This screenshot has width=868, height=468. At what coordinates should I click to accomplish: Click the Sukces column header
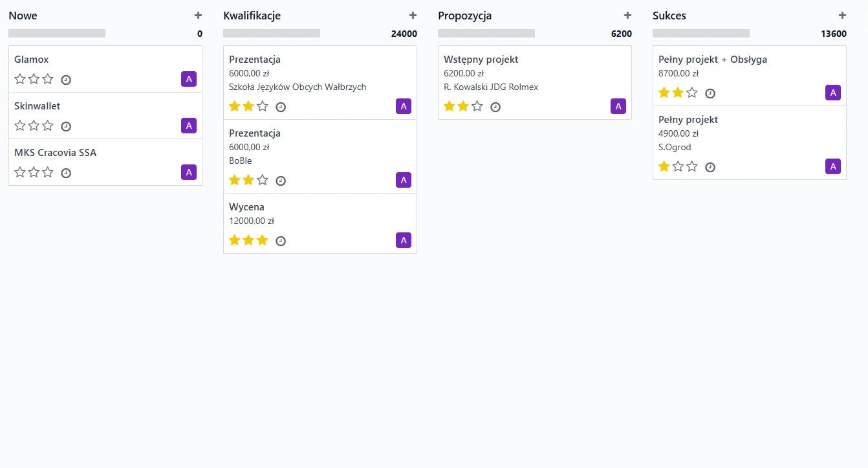click(x=669, y=16)
